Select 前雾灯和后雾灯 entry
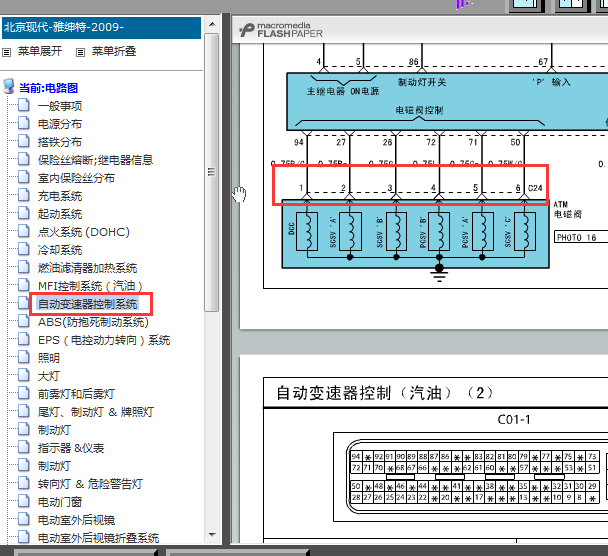 (x=76, y=394)
